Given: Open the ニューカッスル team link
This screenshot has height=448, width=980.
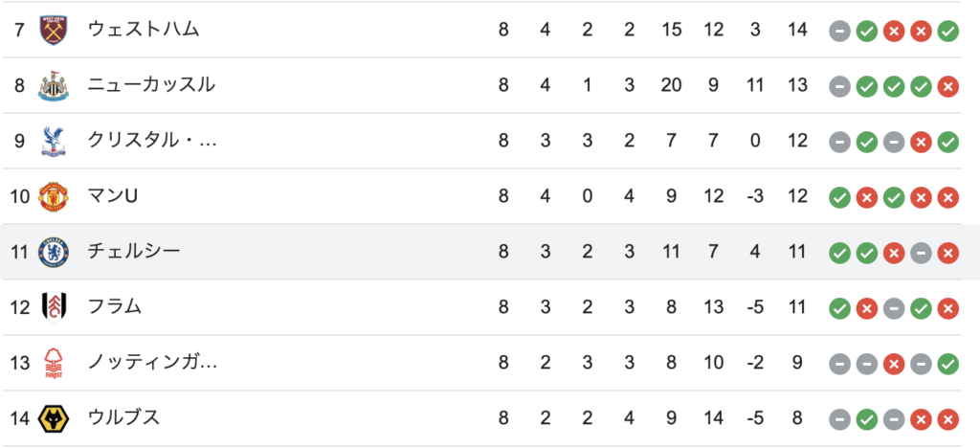Looking at the screenshot, I should click(x=151, y=85).
